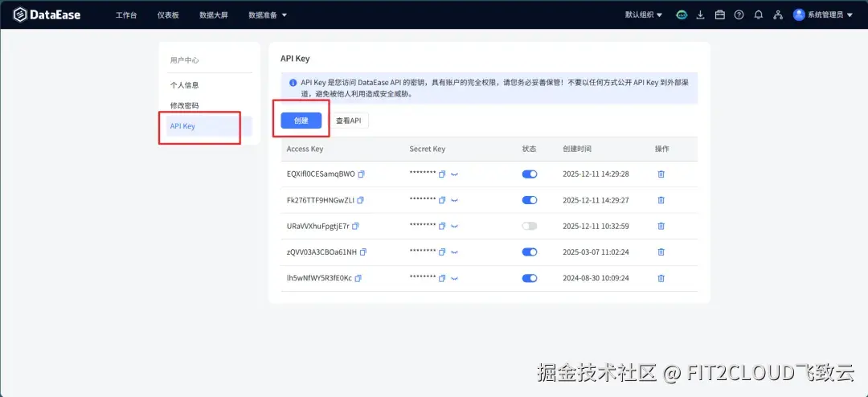Screen dimensions: 868x397
Task: Click the blue 创建 button
Action: coord(301,121)
